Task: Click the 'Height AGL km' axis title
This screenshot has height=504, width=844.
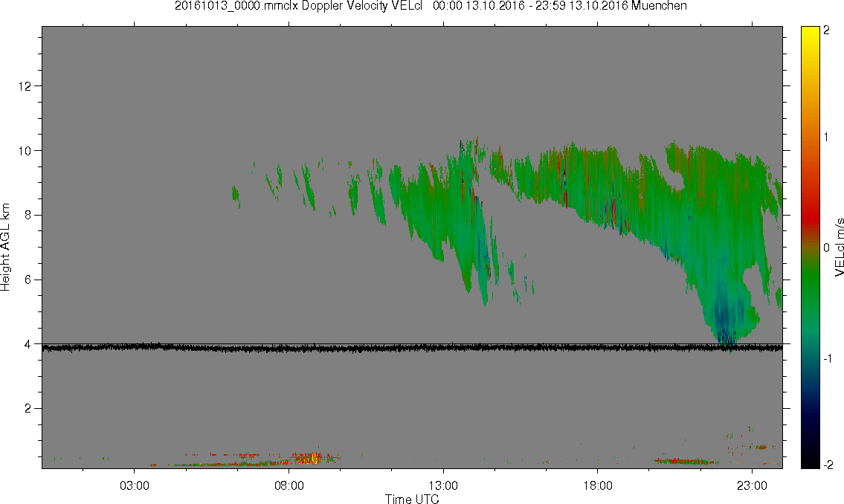Action: pos(5,248)
